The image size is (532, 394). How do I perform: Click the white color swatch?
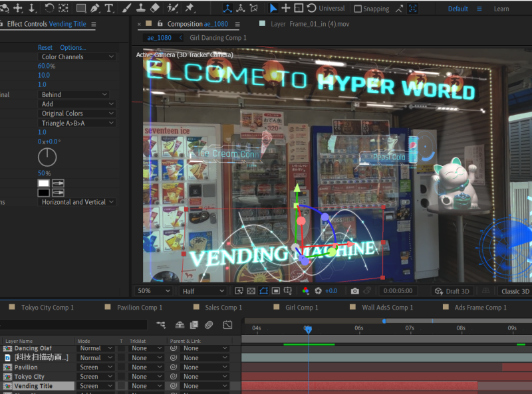44,183
